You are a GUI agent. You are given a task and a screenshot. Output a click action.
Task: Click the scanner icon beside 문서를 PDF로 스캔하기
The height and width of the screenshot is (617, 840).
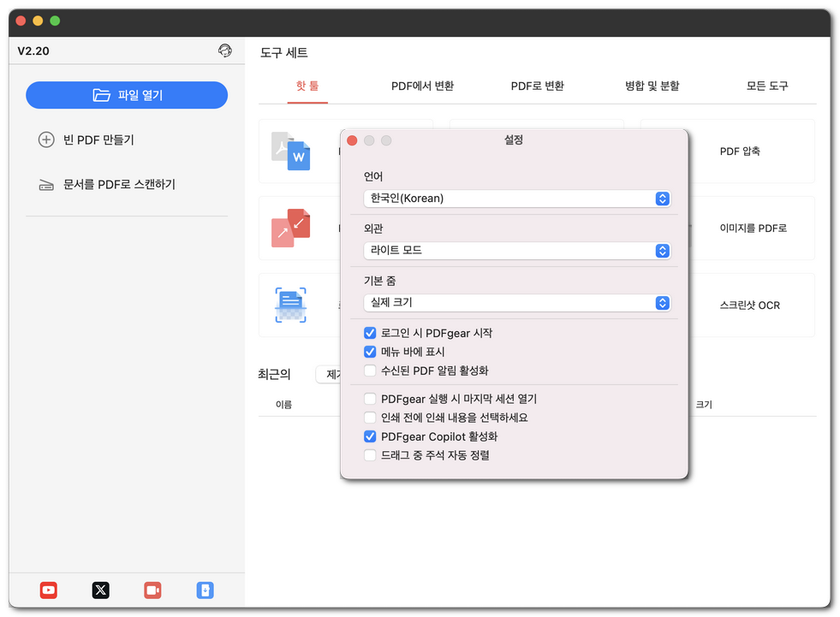(x=45, y=184)
